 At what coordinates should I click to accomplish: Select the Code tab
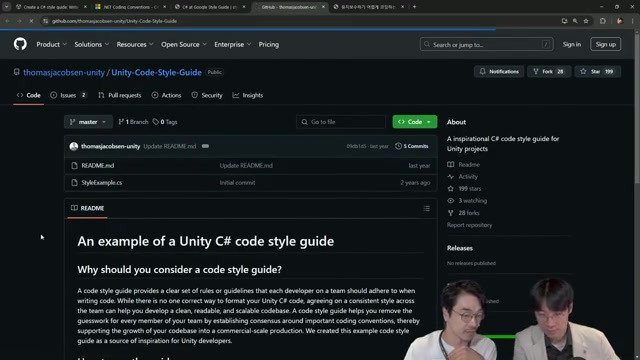[x=29, y=95]
